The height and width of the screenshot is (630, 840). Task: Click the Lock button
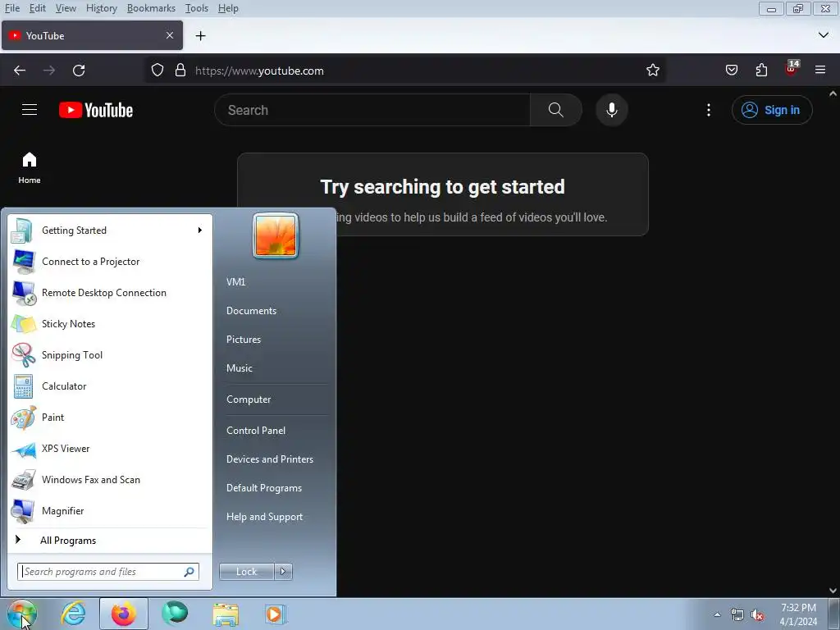coord(246,572)
